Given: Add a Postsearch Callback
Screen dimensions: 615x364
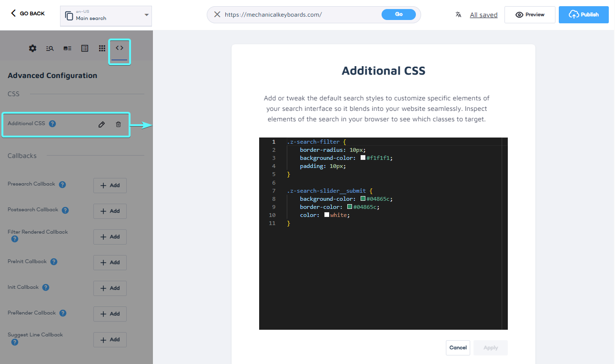Looking at the screenshot, I should [x=110, y=211].
